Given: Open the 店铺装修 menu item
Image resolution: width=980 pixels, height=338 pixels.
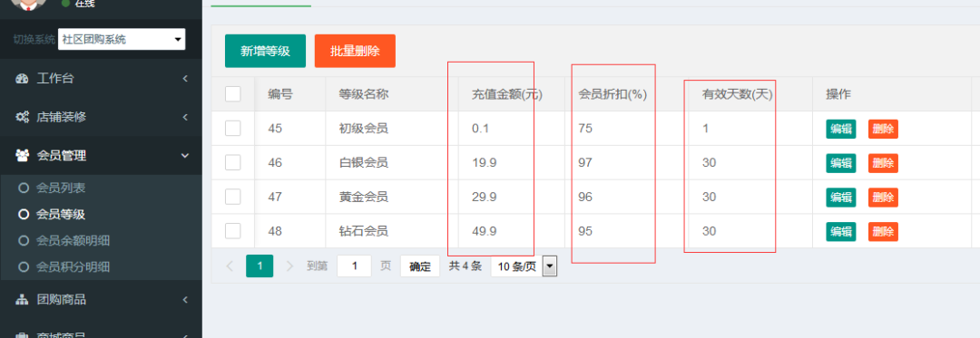Looking at the screenshot, I should pyautogui.click(x=102, y=117).
